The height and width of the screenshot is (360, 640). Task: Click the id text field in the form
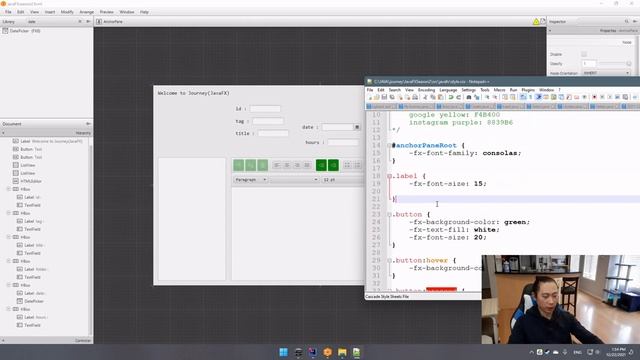point(265,109)
